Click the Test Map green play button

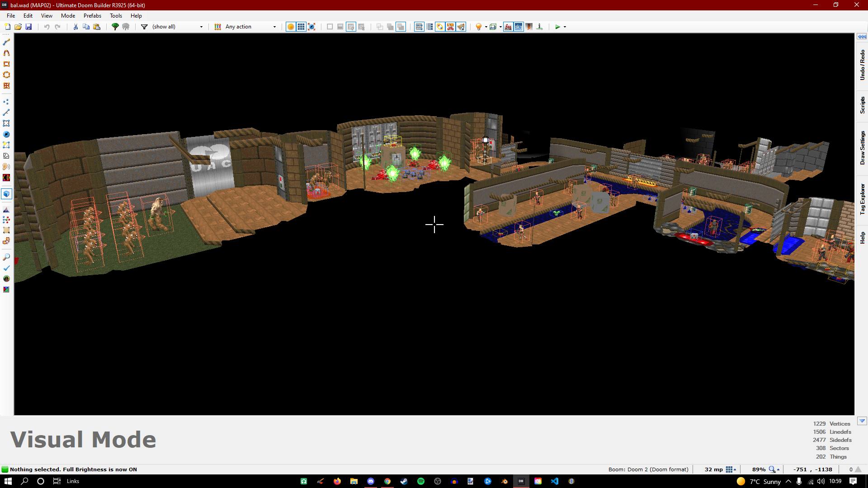point(557,27)
